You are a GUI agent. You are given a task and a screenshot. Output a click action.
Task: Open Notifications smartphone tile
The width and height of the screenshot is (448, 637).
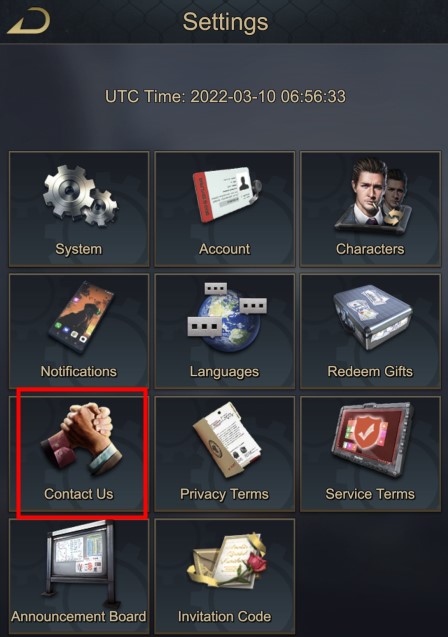click(x=79, y=331)
